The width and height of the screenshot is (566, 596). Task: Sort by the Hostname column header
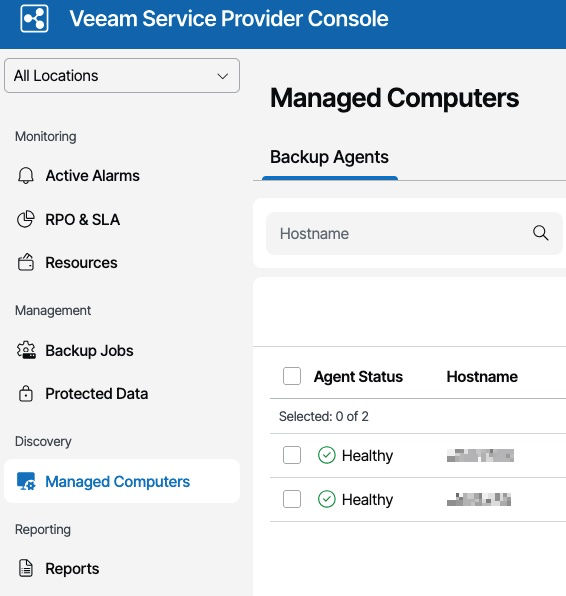pos(482,376)
